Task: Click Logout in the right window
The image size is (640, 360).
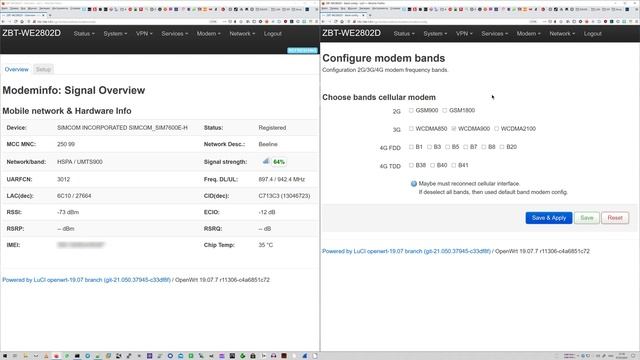Action: (x=593, y=34)
